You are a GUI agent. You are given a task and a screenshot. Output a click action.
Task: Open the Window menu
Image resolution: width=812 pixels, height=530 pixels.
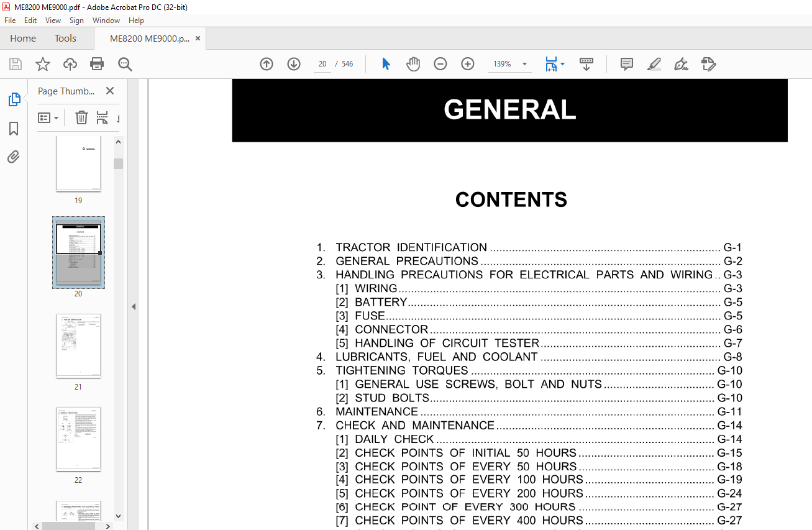coord(106,21)
